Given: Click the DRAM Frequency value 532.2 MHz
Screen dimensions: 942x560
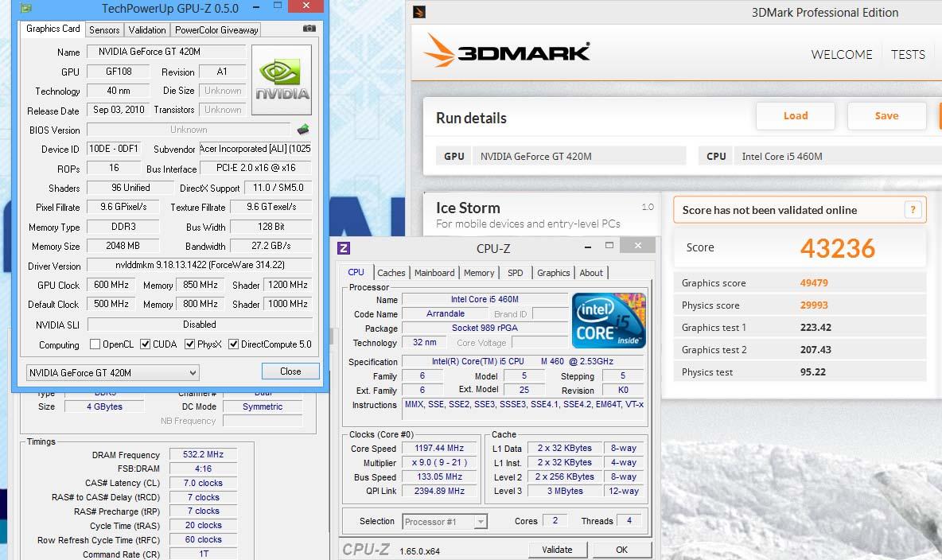Looking at the screenshot, I should click(x=203, y=455).
